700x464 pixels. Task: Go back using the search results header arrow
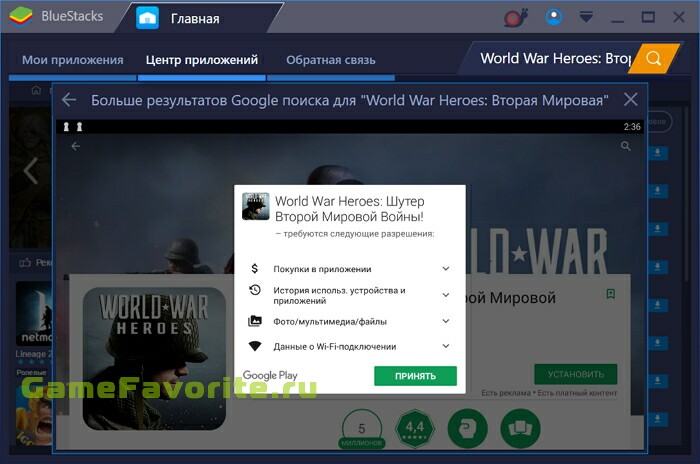[69, 100]
